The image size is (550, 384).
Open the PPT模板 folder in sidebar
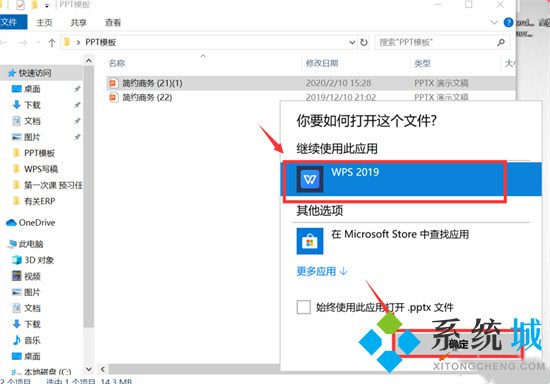39,153
